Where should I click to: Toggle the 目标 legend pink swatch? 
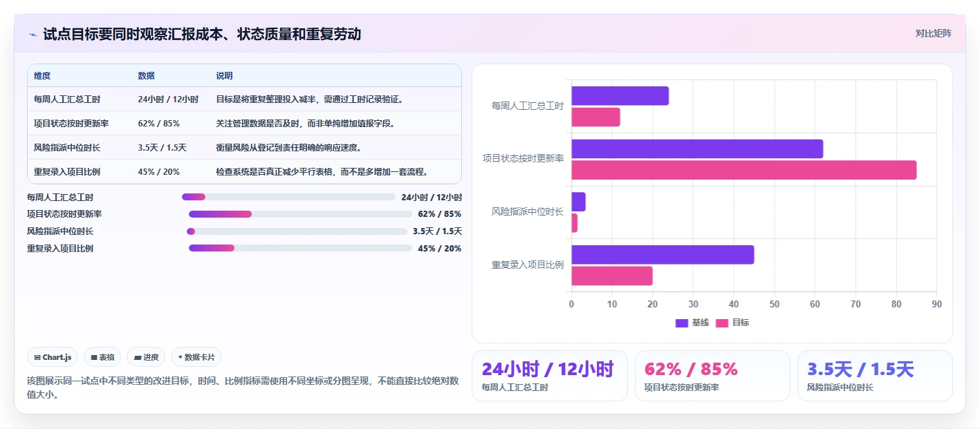coord(722,323)
